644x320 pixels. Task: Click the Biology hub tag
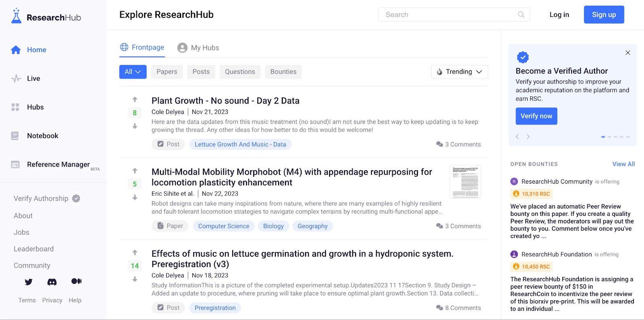pos(273,226)
